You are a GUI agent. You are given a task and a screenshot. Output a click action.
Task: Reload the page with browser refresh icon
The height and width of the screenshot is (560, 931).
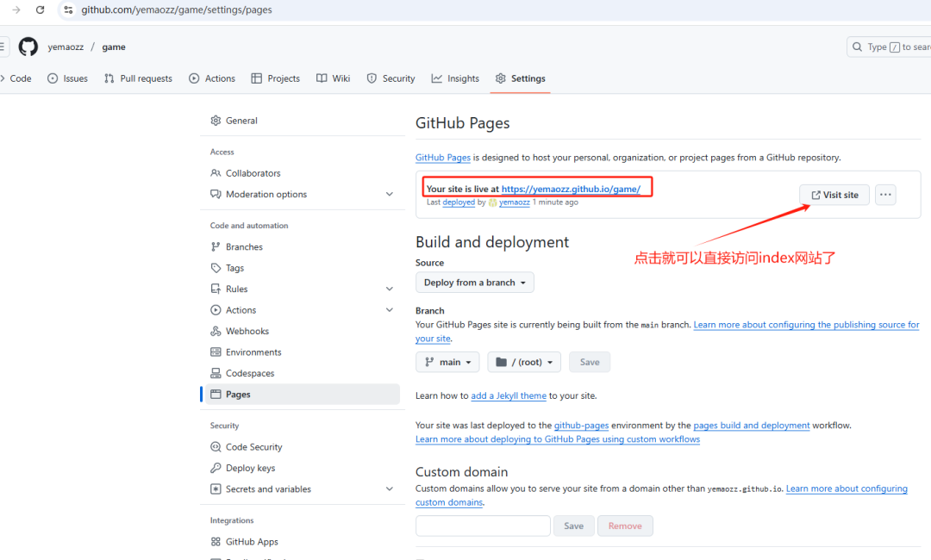click(40, 9)
